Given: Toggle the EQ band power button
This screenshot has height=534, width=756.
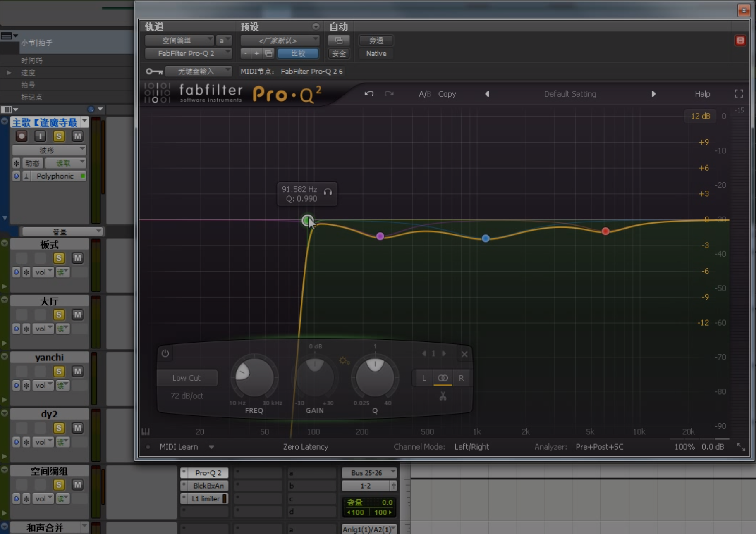Looking at the screenshot, I should click(165, 353).
